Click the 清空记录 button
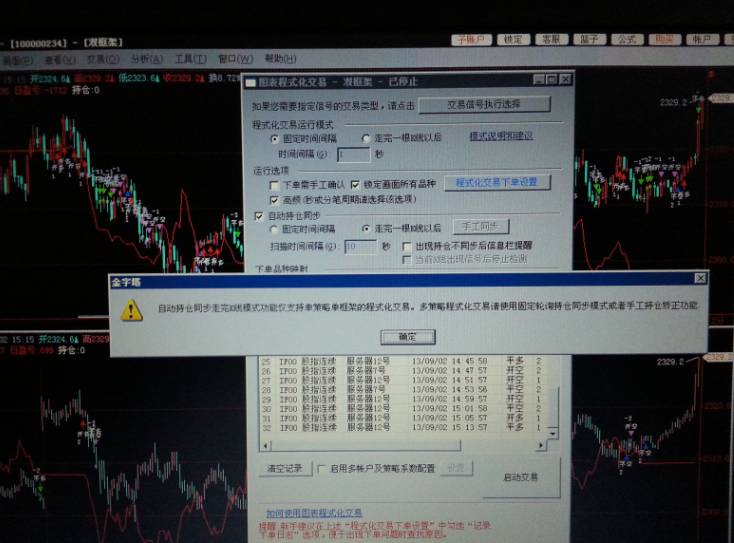 tap(285, 468)
